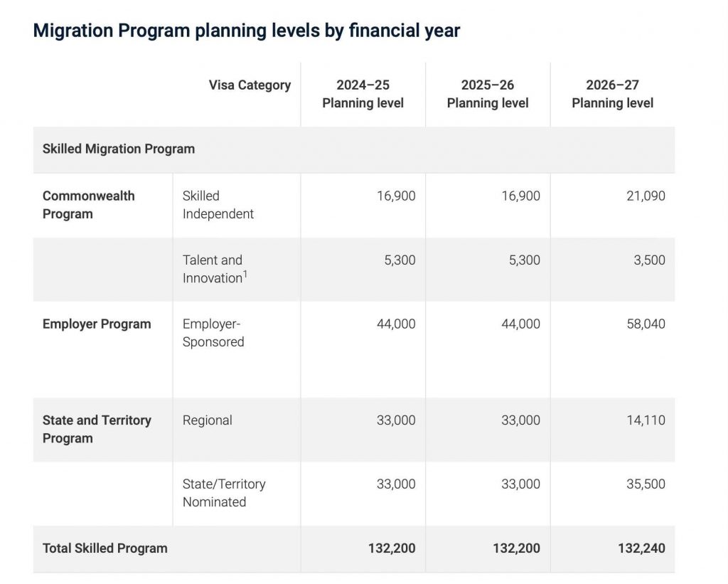Select the Skilled Independent category cell
Viewport: 728px width, 584px height.
pyautogui.click(x=218, y=205)
